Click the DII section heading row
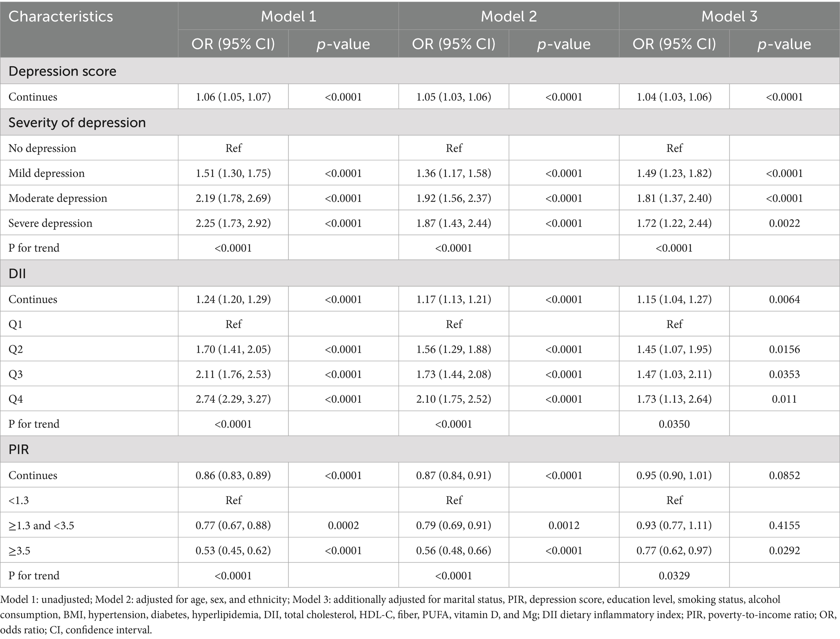This screenshot has height=639, width=840. pyautogui.click(x=420, y=273)
